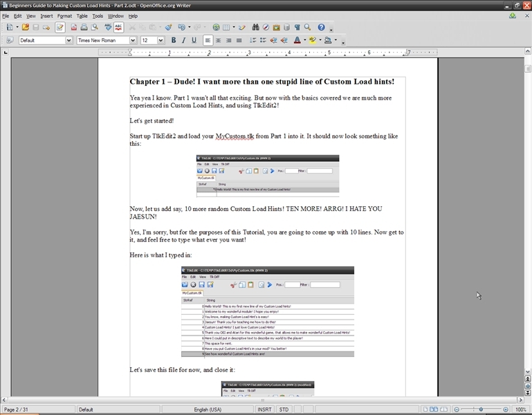The height and width of the screenshot is (415, 532).
Task: Open the Navigator compass icon
Action: point(266,28)
